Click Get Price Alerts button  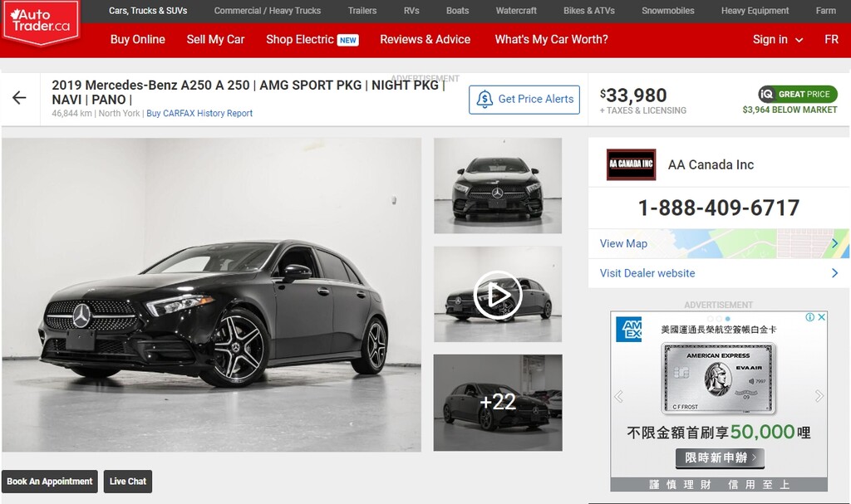(x=524, y=100)
